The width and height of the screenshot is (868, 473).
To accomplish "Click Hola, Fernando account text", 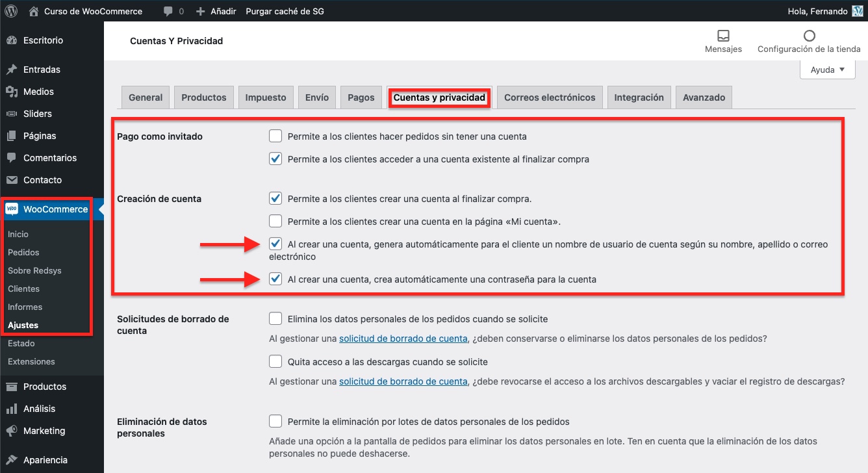I will tap(817, 12).
